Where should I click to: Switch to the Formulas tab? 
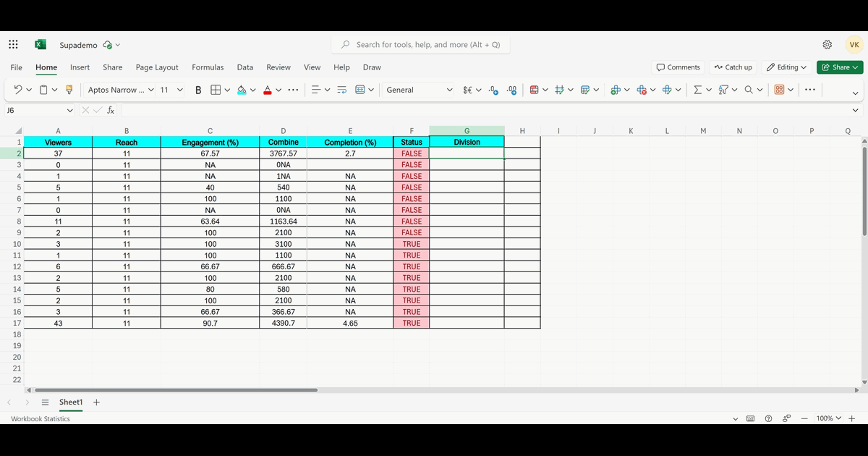point(208,67)
